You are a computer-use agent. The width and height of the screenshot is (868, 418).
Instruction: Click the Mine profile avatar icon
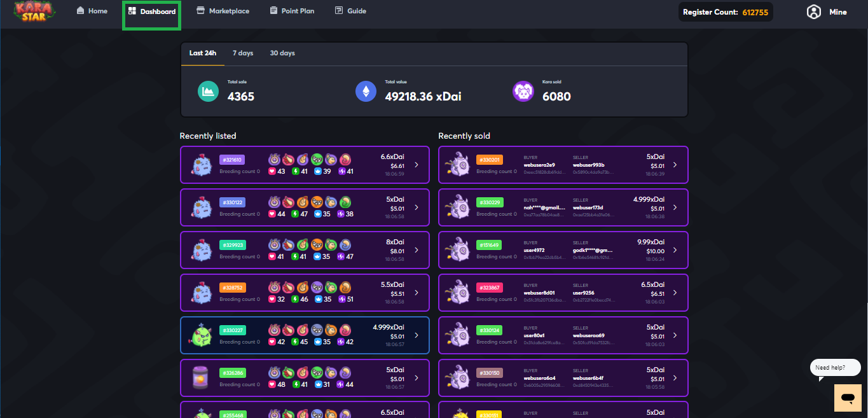(813, 12)
